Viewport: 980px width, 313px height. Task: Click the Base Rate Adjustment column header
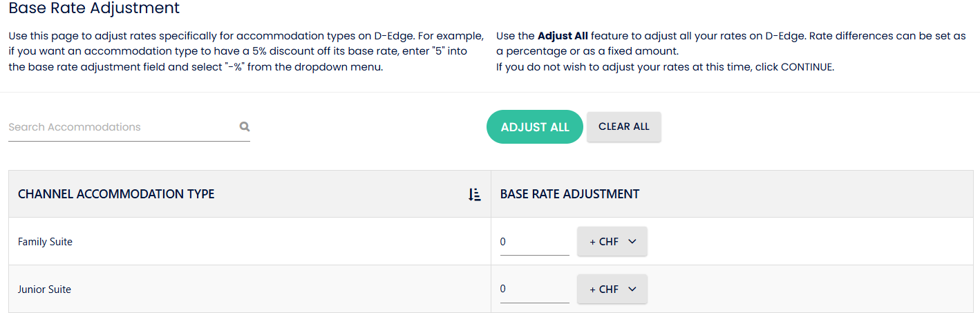[569, 194]
